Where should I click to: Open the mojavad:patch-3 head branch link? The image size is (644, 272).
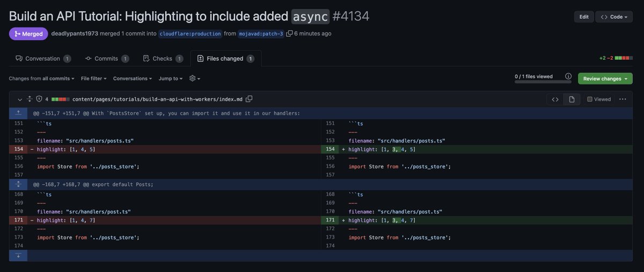click(x=261, y=33)
